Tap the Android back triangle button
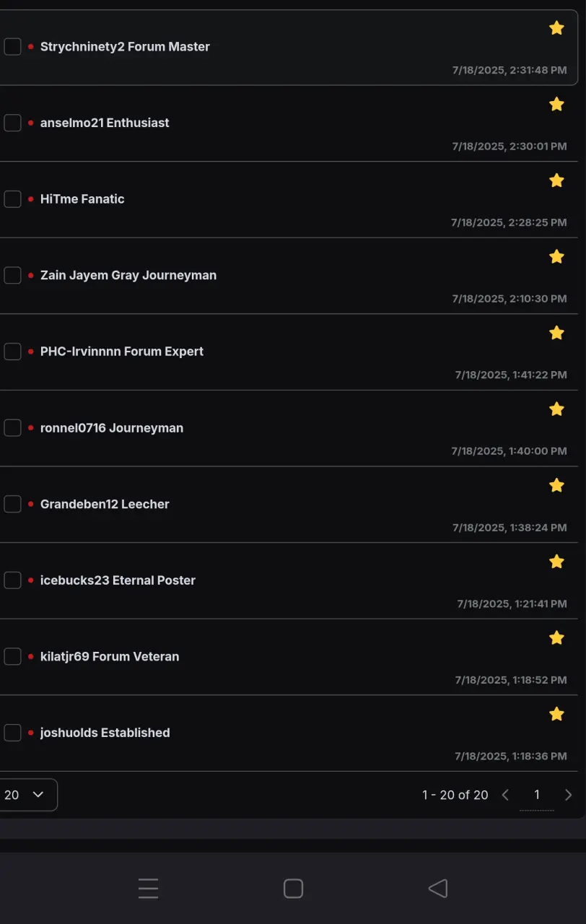 coord(438,889)
